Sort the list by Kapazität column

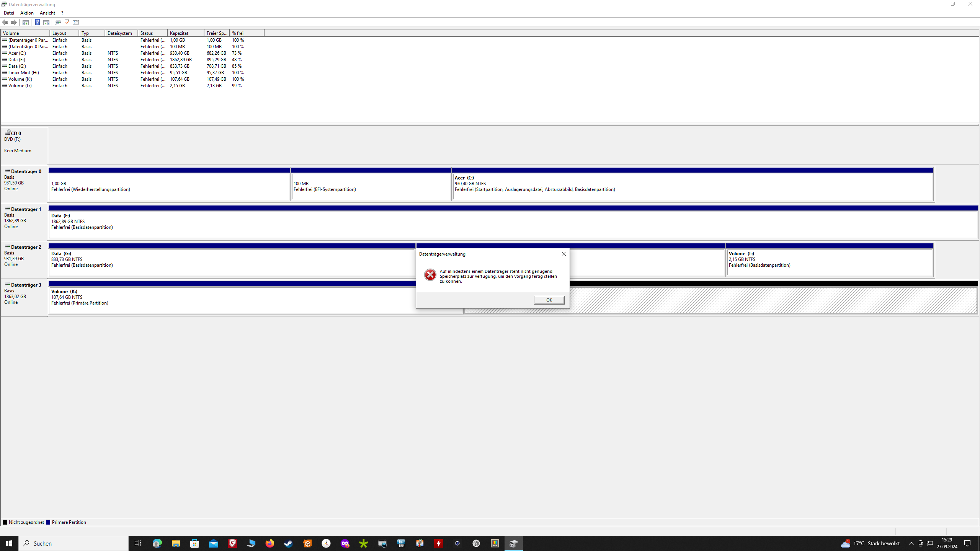pyautogui.click(x=185, y=33)
